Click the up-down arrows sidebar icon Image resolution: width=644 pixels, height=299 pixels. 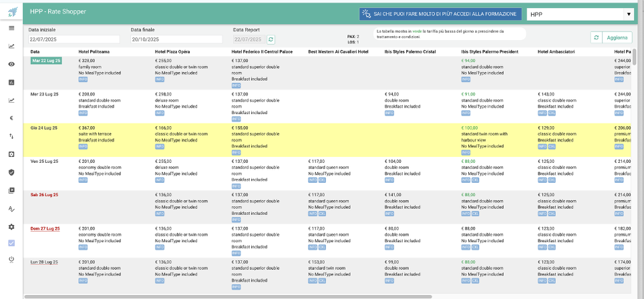pos(11,136)
